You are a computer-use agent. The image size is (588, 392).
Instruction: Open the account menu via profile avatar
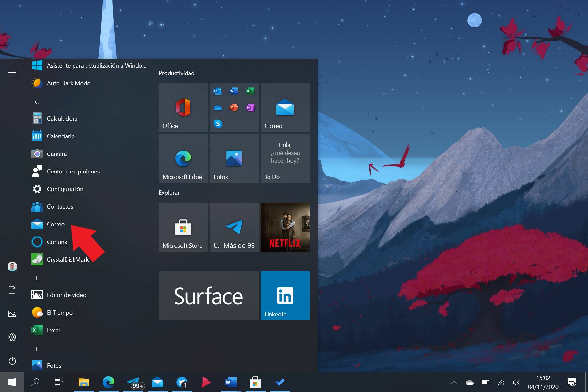(12, 266)
